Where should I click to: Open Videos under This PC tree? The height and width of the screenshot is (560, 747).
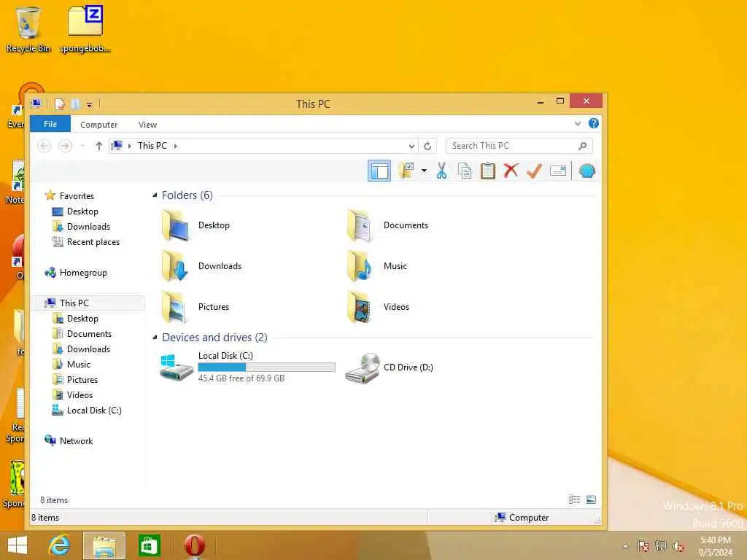point(72,394)
